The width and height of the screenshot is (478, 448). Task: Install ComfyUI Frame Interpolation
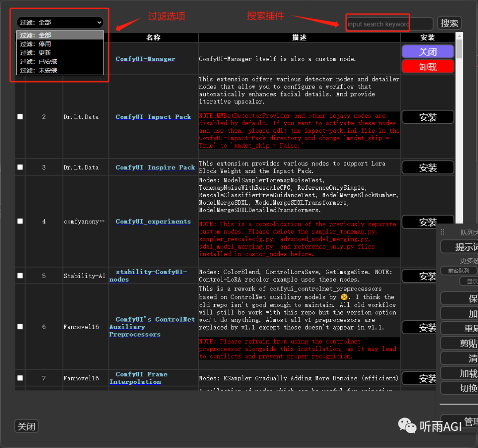(x=420, y=378)
